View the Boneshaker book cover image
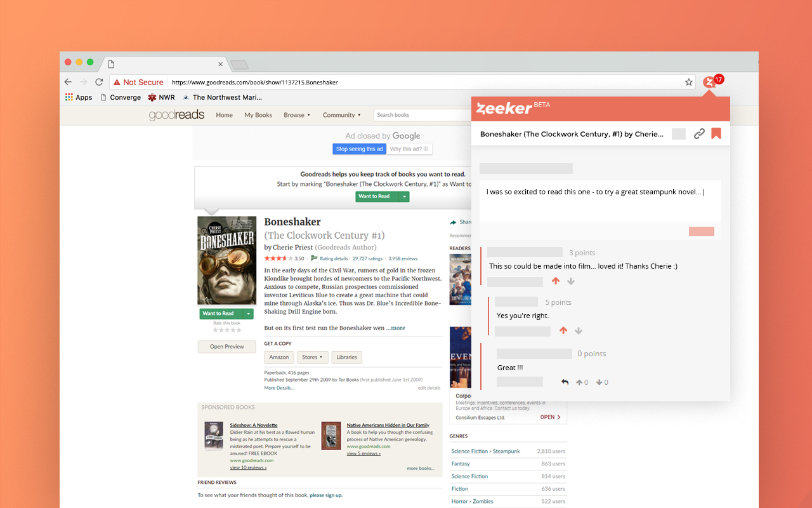The height and width of the screenshot is (508, 812). coord(227,260)
